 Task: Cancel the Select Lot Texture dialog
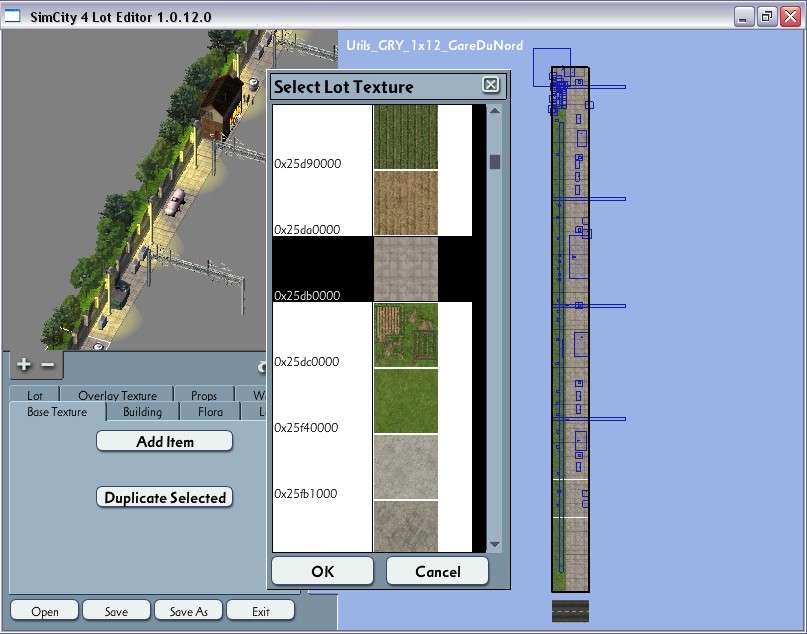(437, 571)
